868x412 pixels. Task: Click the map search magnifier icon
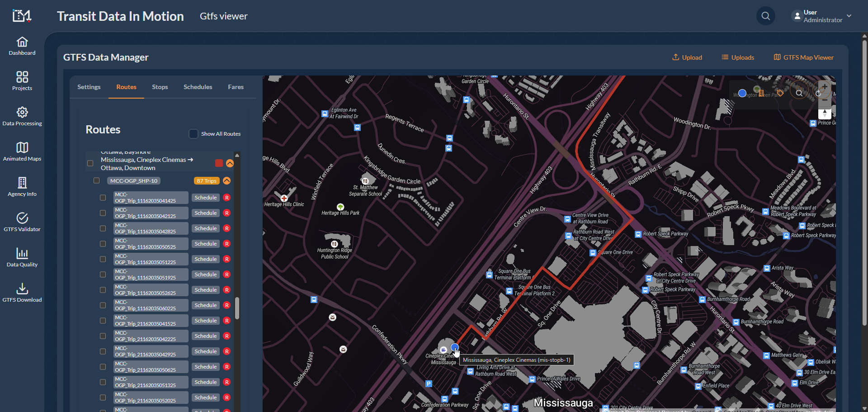coord(799,93)
